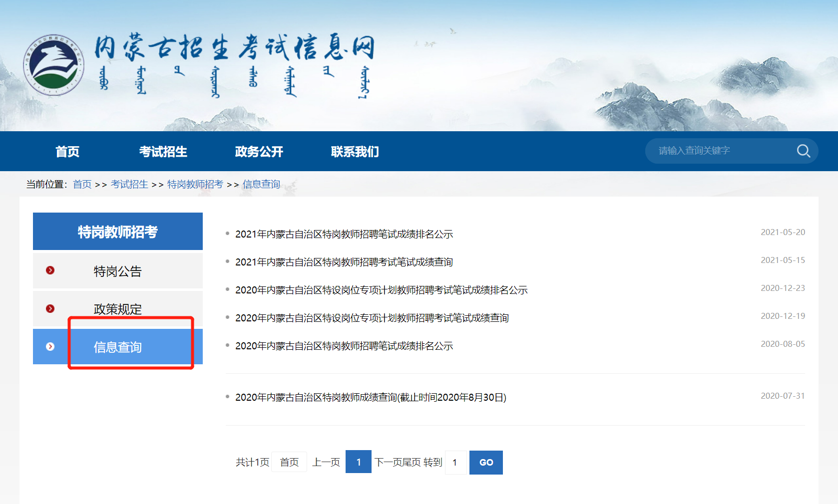Image resolution: width=838 pixels, height=504 pixels.
Task: Click the search magnifier icon
Action: pyautogui.click(x=803, y=151)
